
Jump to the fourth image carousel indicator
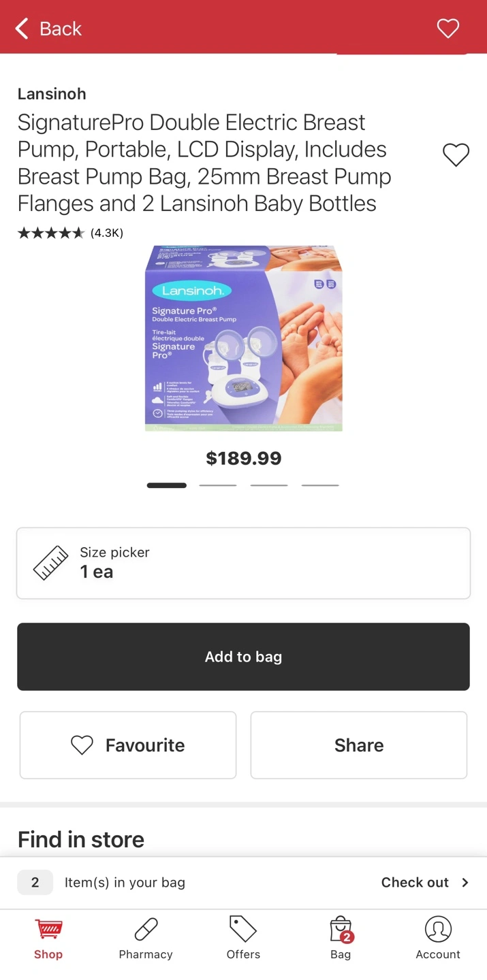coord(320,485)
